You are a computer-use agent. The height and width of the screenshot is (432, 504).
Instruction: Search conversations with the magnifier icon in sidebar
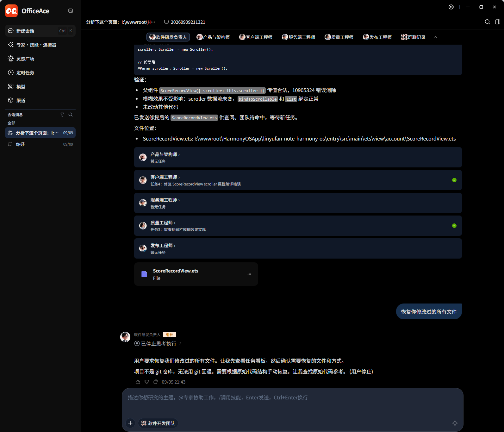[x=71, y=115]
